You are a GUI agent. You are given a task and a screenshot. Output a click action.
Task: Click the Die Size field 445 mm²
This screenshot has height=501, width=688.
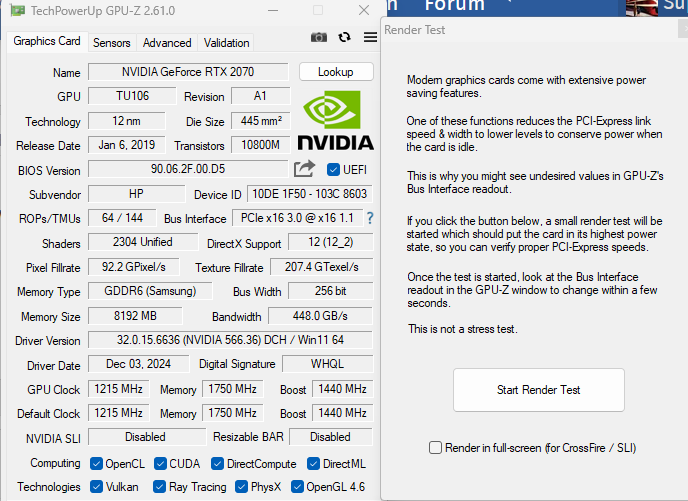(261, 121)
